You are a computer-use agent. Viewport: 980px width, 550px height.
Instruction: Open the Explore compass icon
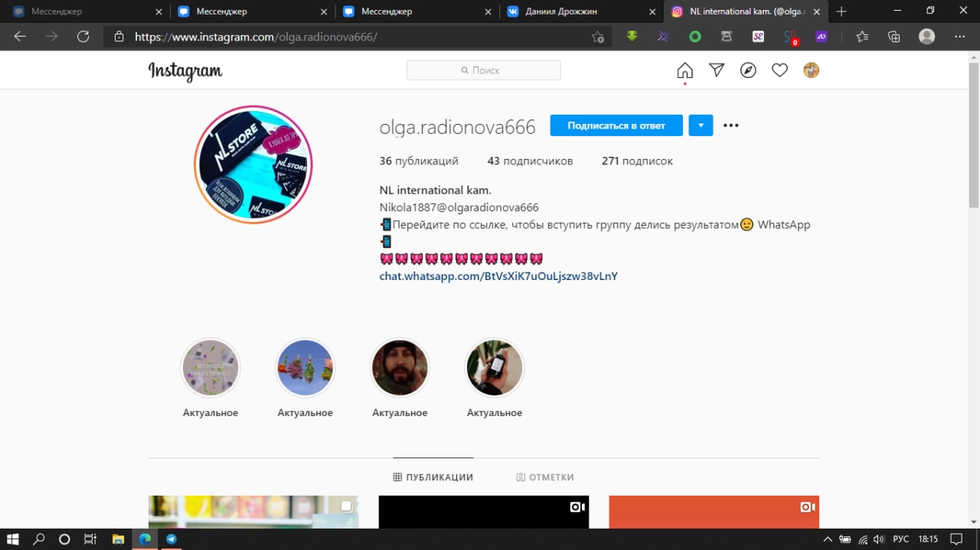pyautogui.click(x=748, y=70)
